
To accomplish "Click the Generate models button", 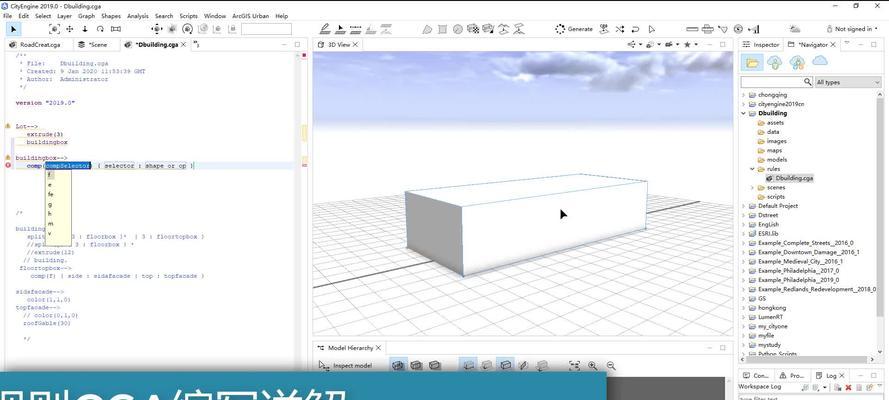I will pos(574,29).
